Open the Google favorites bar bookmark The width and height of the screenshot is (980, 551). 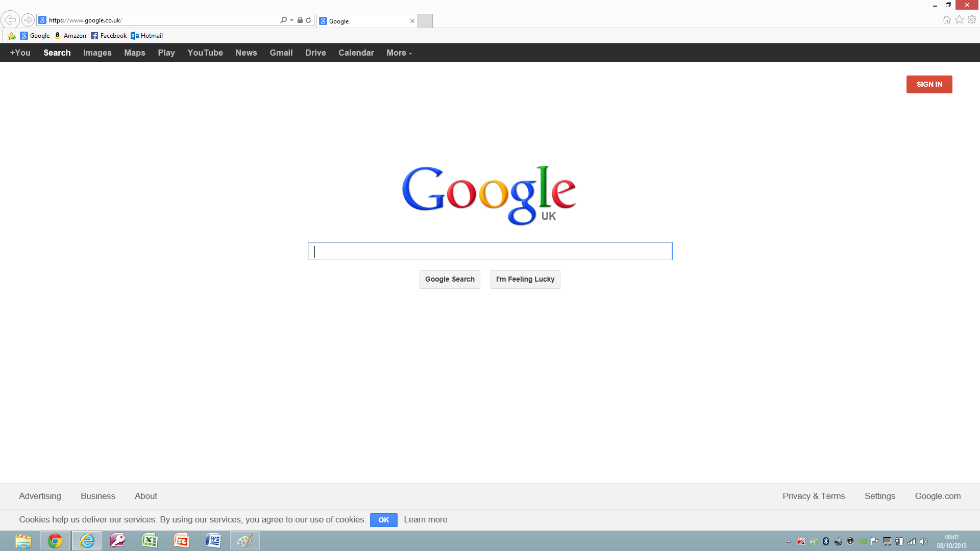pyautogui.click(x=35, y=36)
